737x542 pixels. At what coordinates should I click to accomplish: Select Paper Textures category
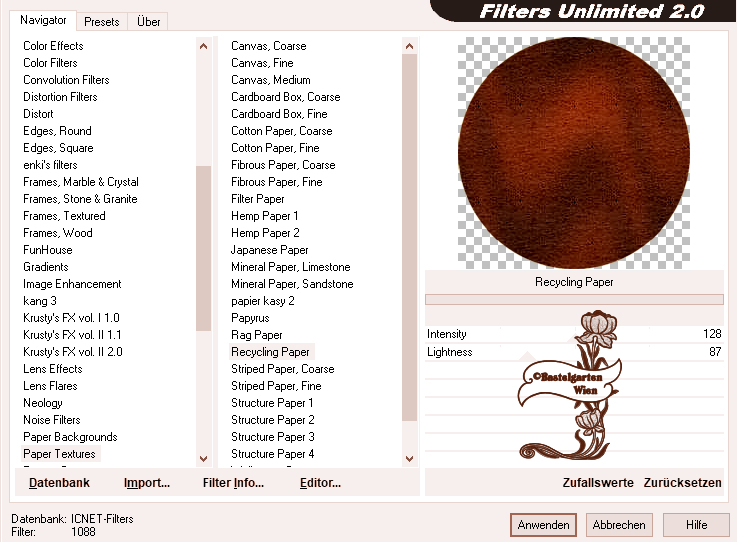coord(59,454)
